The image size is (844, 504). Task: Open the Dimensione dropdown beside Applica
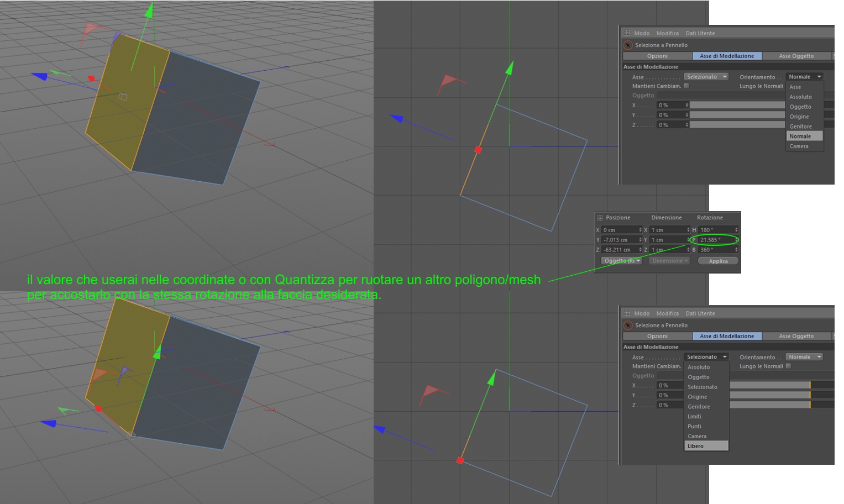(670, 261)
